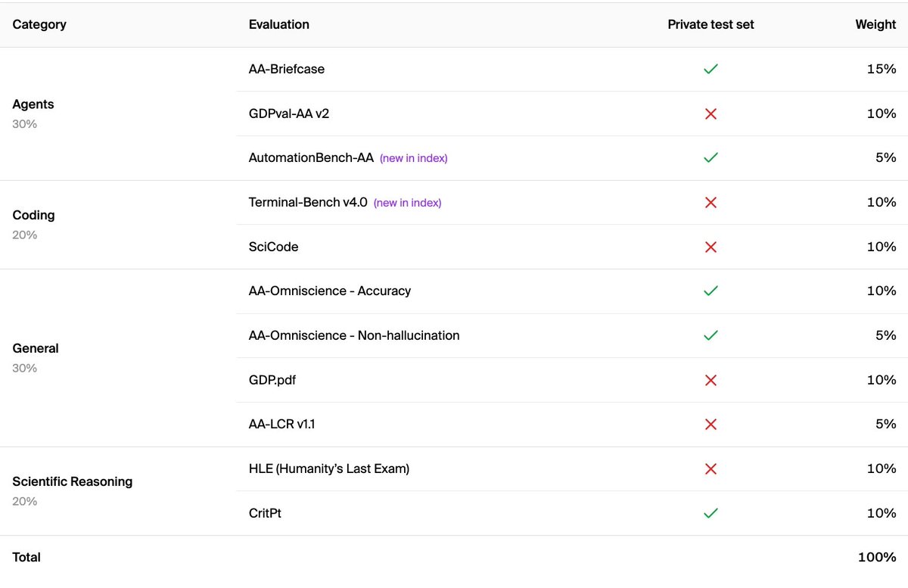This screenshot has width=908, height=588.
Task: Click the green checkmark in AutomationBench-AA row
Action: point(711,157)
